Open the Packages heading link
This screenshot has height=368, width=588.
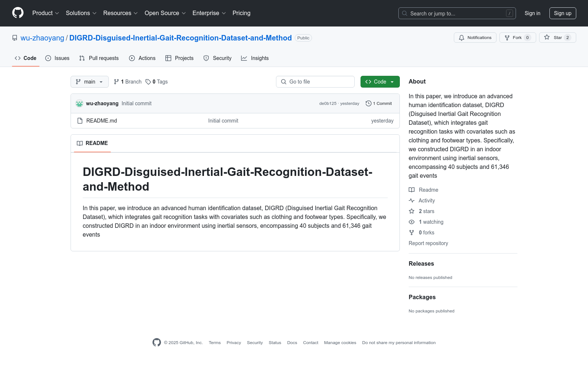[x=422, y=297]
